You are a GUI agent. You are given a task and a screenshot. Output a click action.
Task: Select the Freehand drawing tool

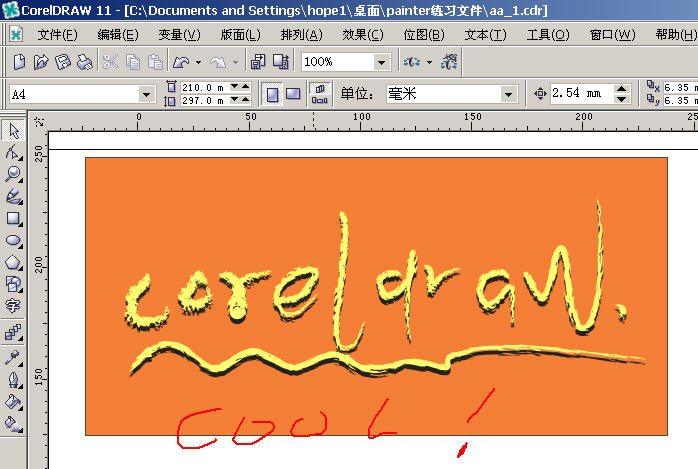point(13,196)
